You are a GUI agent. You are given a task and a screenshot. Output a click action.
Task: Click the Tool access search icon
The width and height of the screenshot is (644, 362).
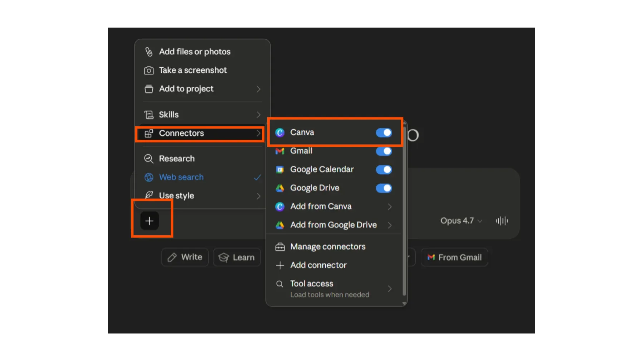point(280,284)
